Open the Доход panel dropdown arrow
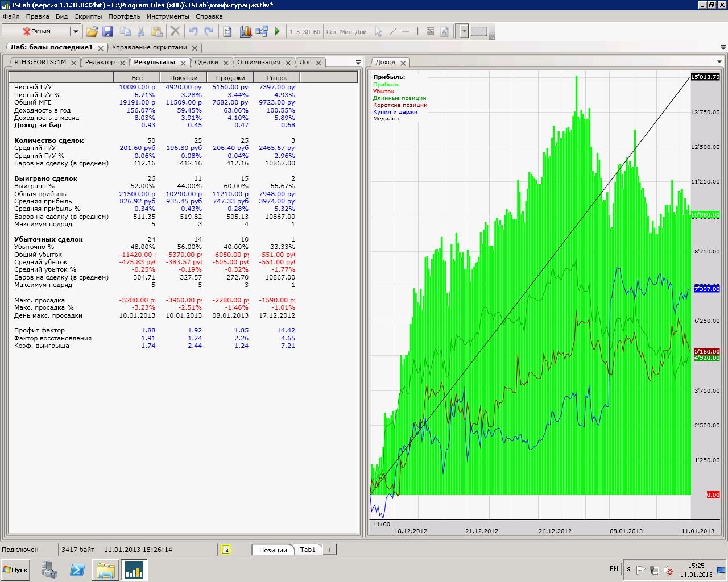The height and width of the screenshot is (582, 728). pos(720,62)
